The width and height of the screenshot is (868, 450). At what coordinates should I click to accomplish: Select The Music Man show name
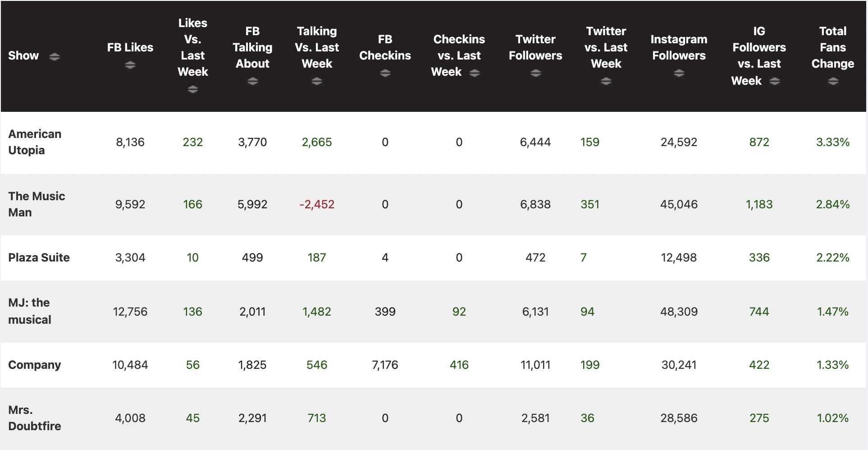37,204
